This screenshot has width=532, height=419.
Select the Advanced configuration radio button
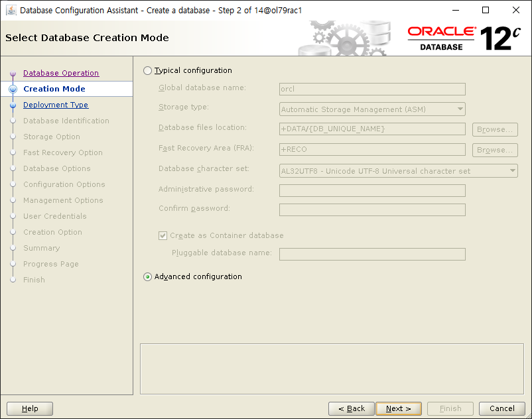147,276
